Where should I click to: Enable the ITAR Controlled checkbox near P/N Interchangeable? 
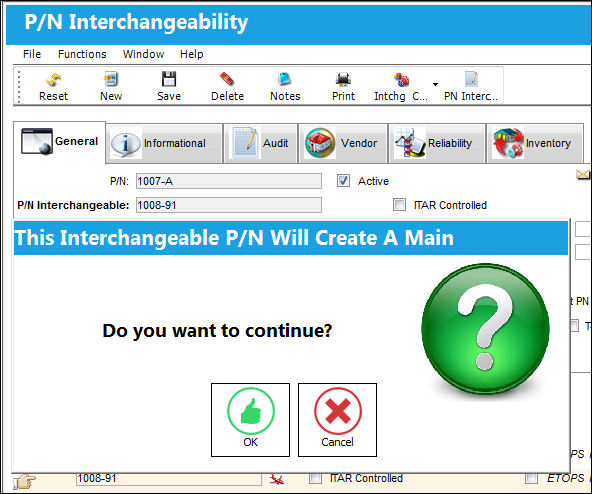pyautogui.click(x=399, y=205)
